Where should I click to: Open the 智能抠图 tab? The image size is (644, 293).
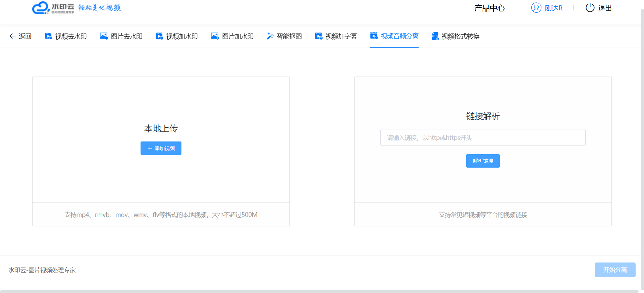(x=284, y=36)
